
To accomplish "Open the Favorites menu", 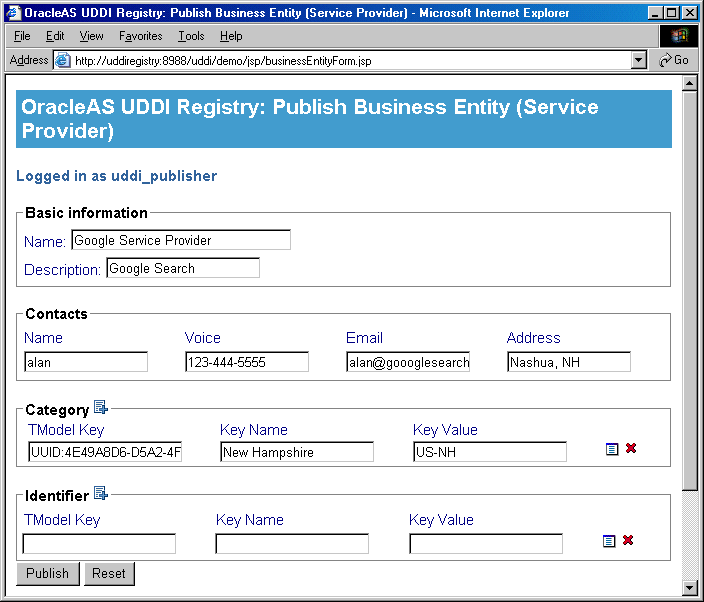I will click(x=141, y=36).
